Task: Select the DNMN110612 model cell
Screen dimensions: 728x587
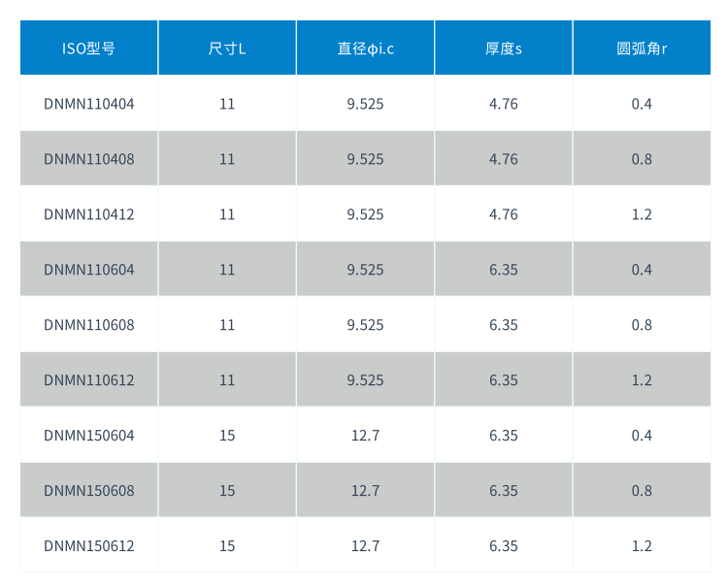Action: (88, 379)
